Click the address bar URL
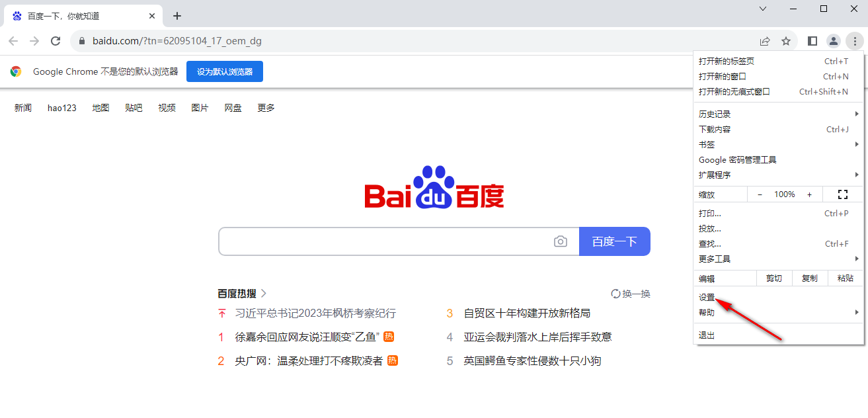Screen dimensions: 868x418 pos(177,41)
